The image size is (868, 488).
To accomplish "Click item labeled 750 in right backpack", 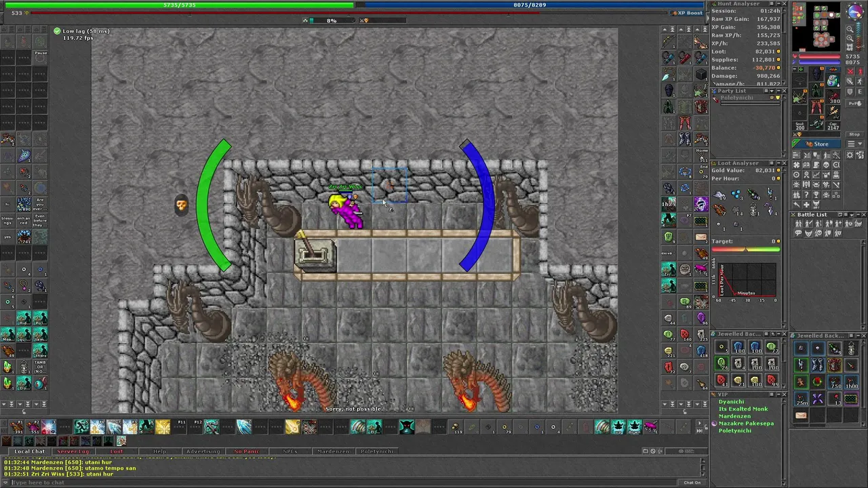I will [x=835, y=382].
